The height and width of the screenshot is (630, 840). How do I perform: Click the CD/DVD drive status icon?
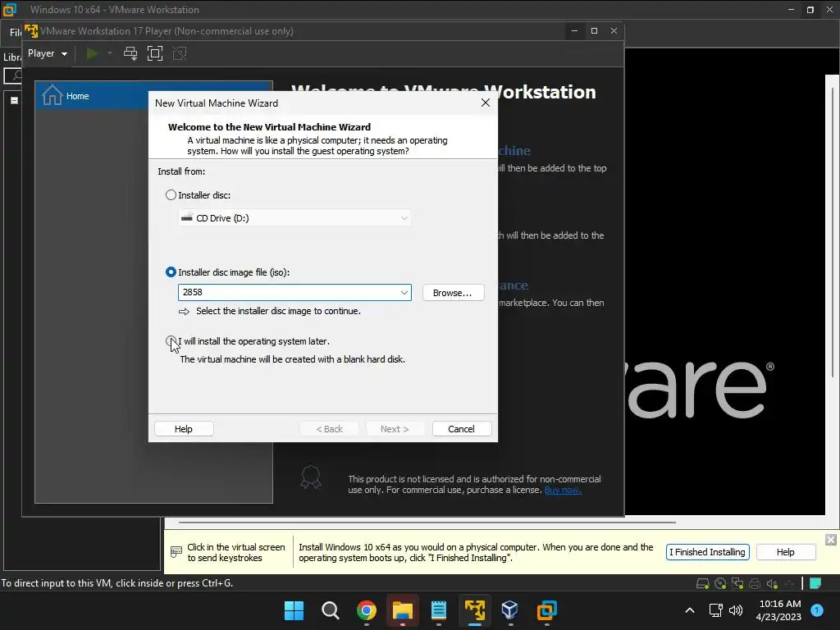(720, 583)
